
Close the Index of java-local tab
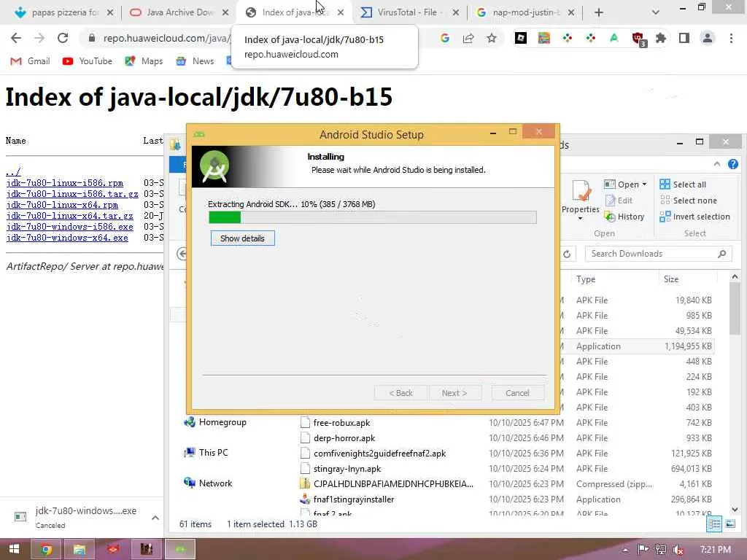coord(341,12)
